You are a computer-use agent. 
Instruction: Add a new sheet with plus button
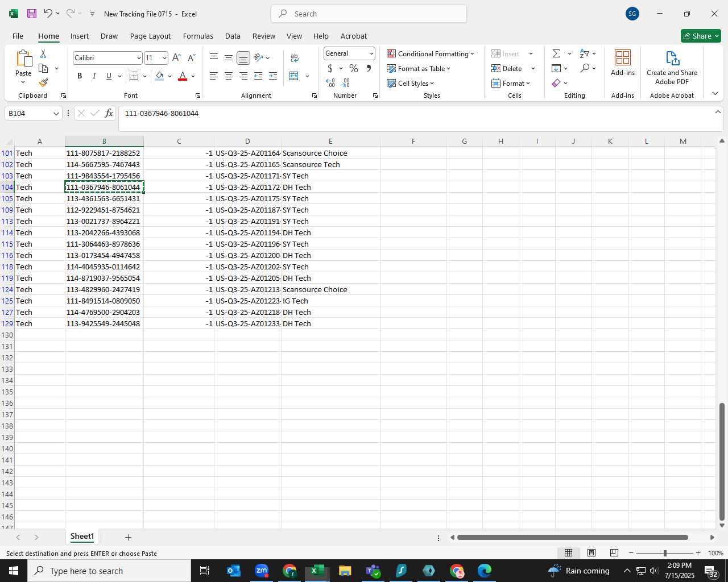[128, 537]
